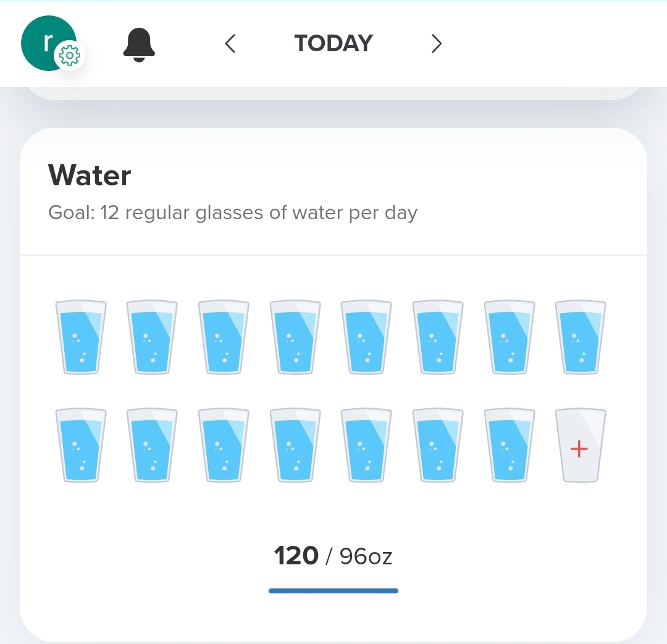Screen dimensions: 667x644
Task: Tap the second water glass in top row
Action: tap(152, 337)
